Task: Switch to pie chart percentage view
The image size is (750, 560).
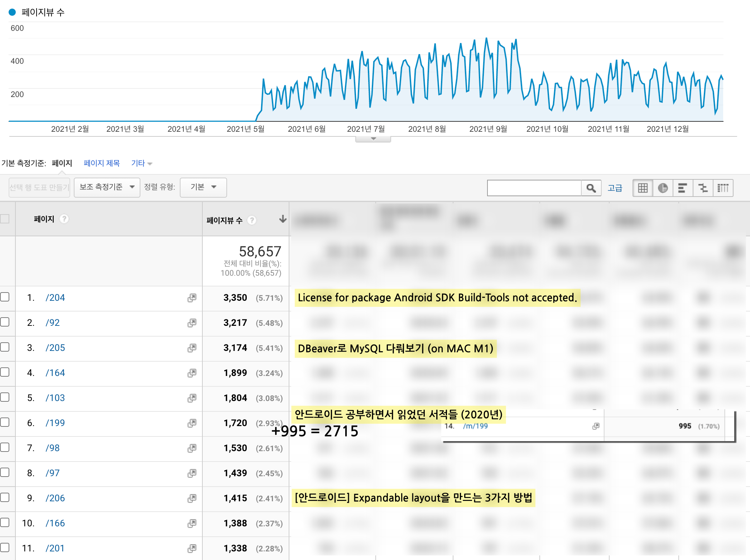Action: click(x=663, y=188)
